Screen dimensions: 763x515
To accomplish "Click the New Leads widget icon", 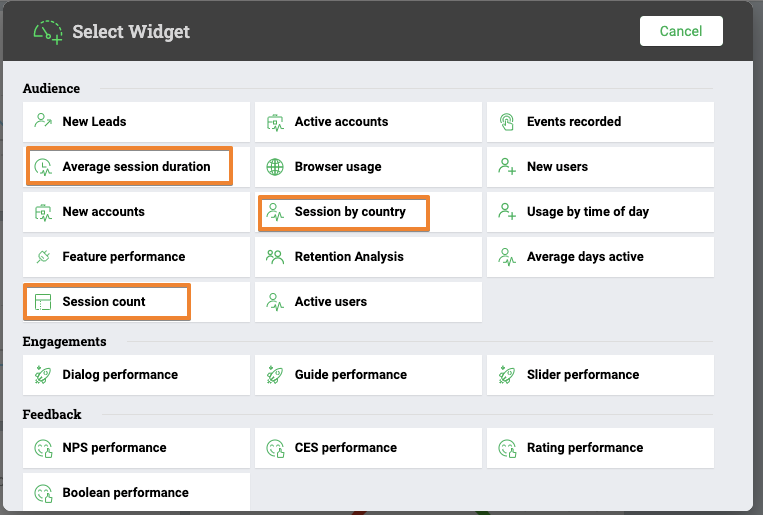I will pyautogui.click(x=43, y=121).
